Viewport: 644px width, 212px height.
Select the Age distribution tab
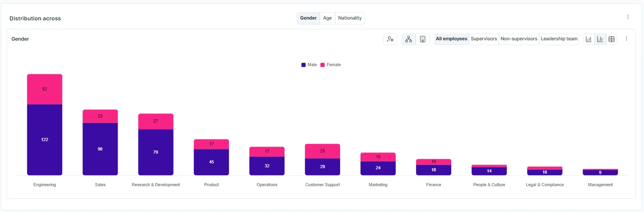[x=328, y=18]
